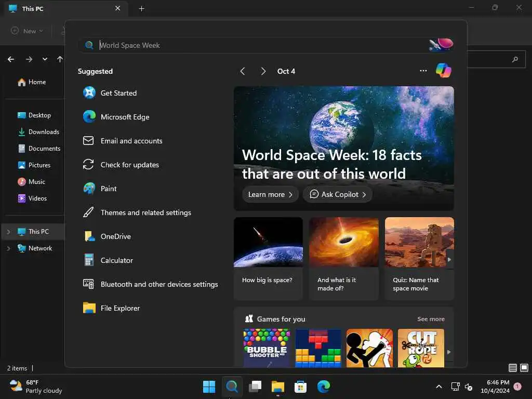
Task: Open the New dropdown in File Explorer
Action: tap(27, 31)
